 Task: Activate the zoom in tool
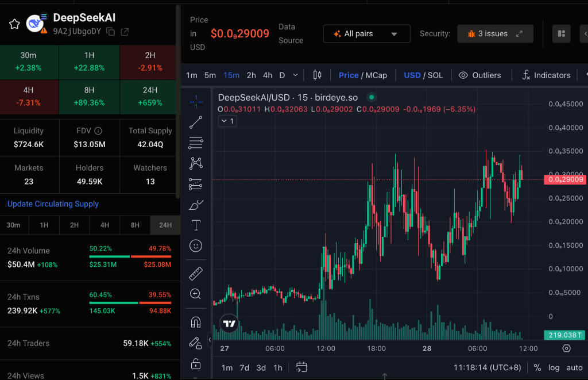(x=196, y=294)
